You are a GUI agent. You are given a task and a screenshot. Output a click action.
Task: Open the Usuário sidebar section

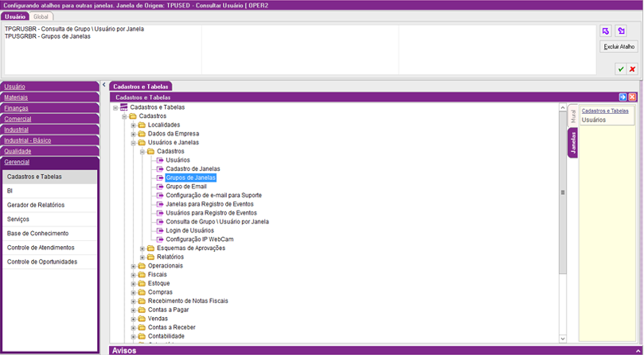pos(50,87)
